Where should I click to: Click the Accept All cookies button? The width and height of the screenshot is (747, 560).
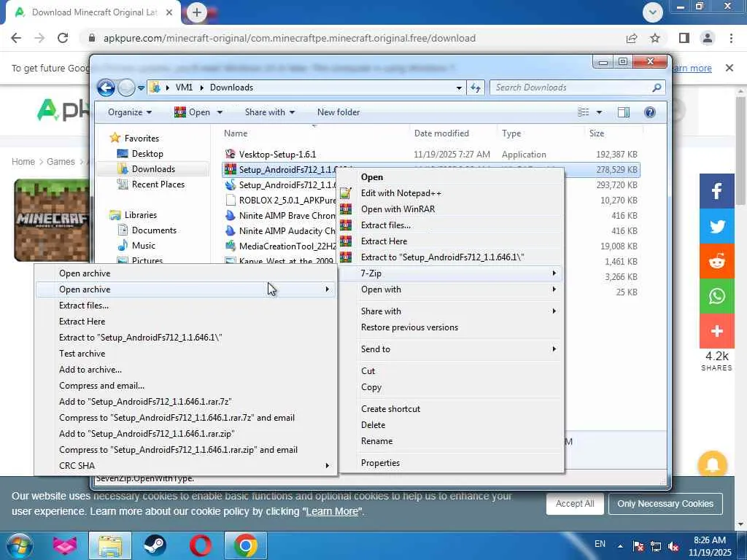pos(575,503)
